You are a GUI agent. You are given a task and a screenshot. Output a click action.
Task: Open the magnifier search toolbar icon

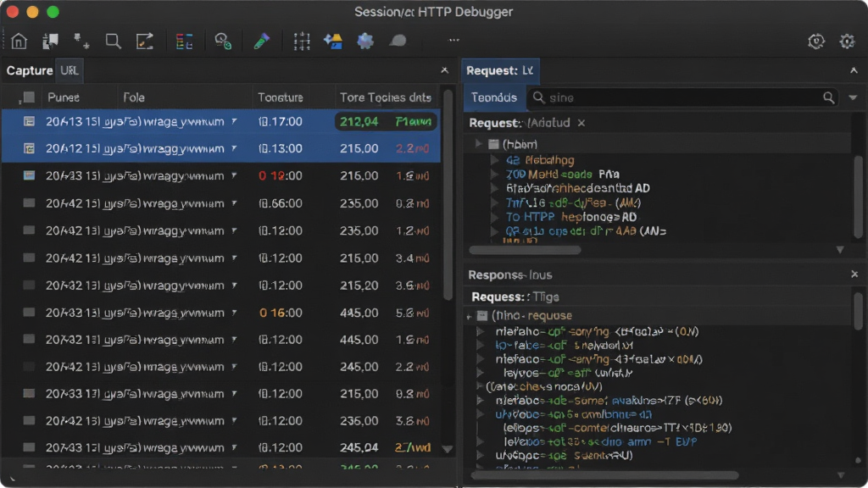(x=113, y=41)
